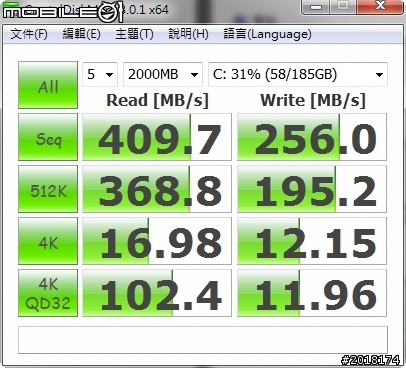Screen dimensions: 406x368
Task: Open the 2000MB test size dropdown
Action: click(163, 74)
